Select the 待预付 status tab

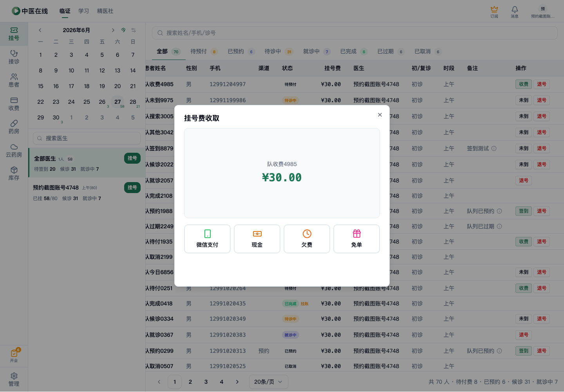pos(204,51)
